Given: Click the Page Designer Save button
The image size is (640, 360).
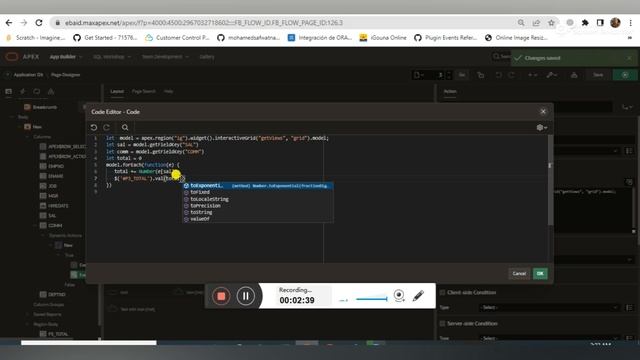Looking at the screenshot, I should click(598, 75).
